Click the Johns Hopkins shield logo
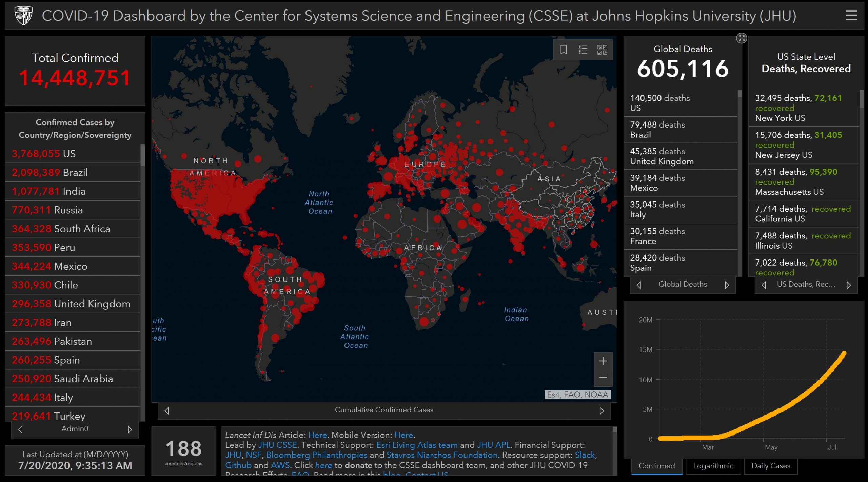This screenshot has width=868, height=482. click(23, 16)
